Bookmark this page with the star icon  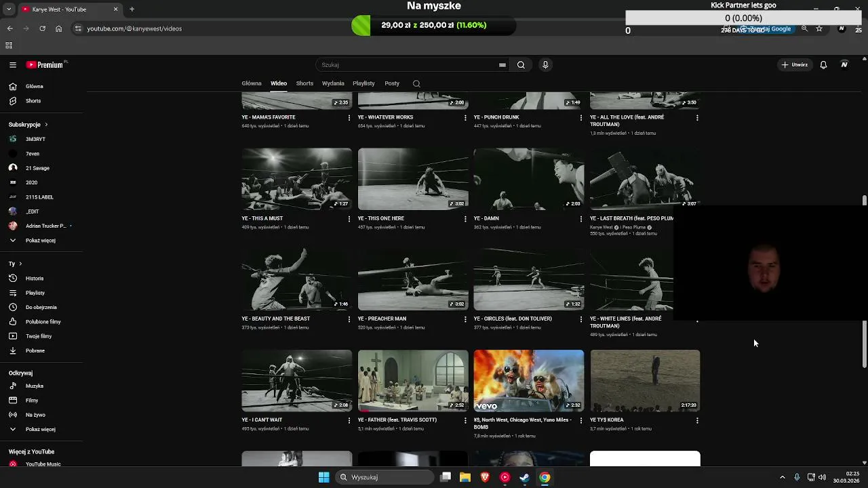coord(819,28)
